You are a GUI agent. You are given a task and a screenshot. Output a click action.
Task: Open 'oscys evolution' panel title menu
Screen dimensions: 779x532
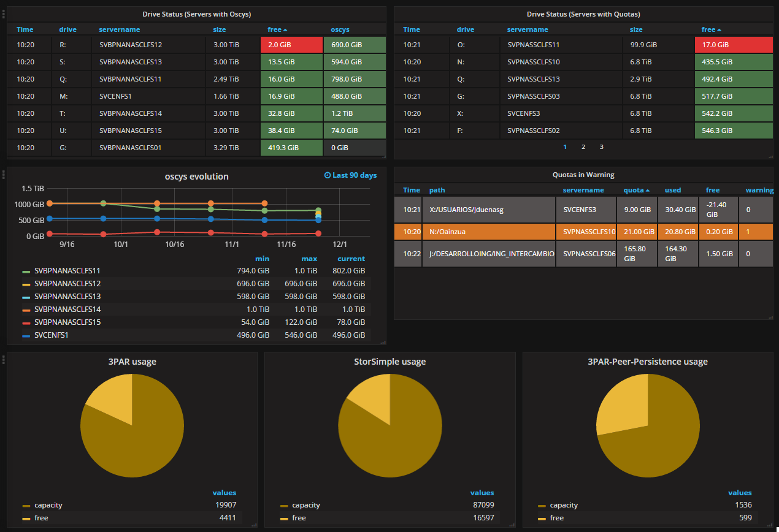[x=197, y=177]
